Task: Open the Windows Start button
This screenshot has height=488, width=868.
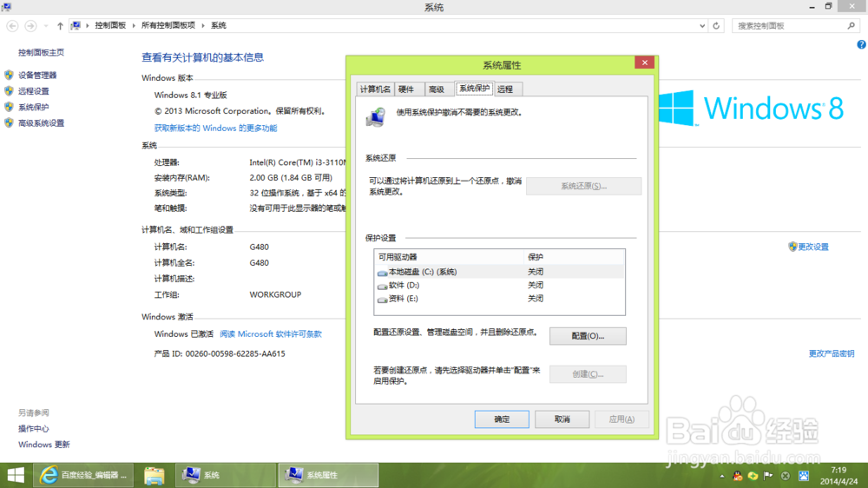Action: (16, 475)
